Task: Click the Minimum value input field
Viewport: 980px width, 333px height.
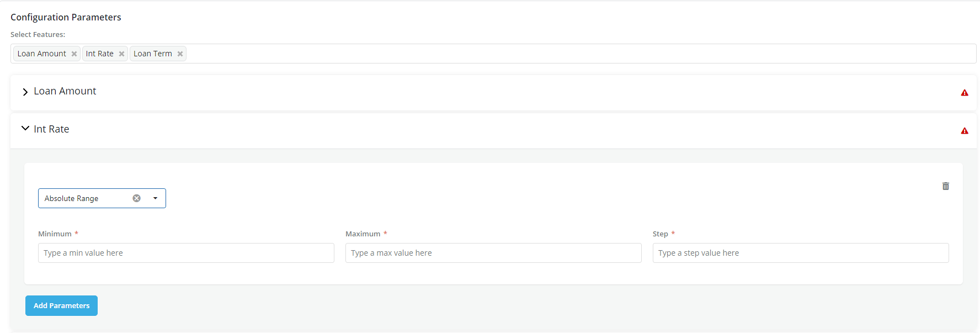Action: [186, 253]
